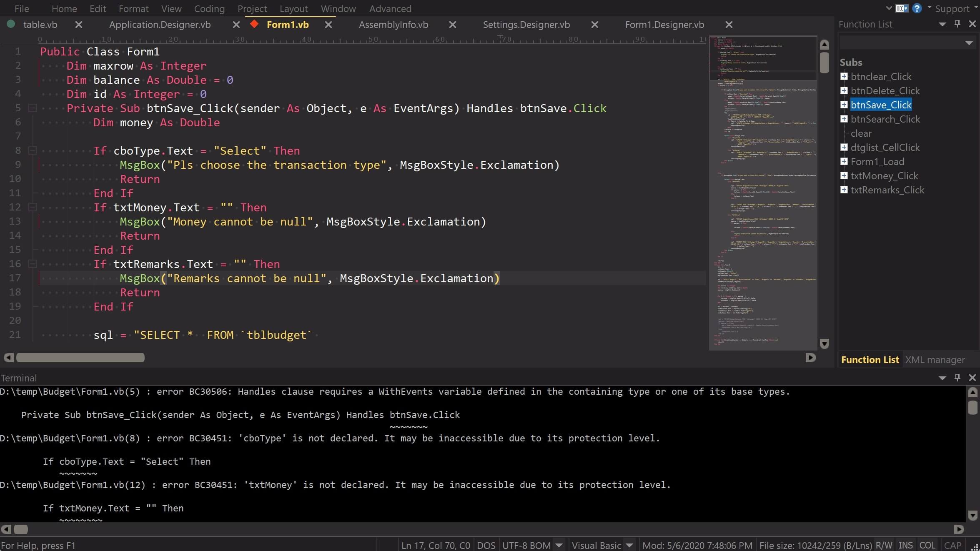Click Terminal vertical scrollbar down arrow
980x551 pixels.
[972, 516]
